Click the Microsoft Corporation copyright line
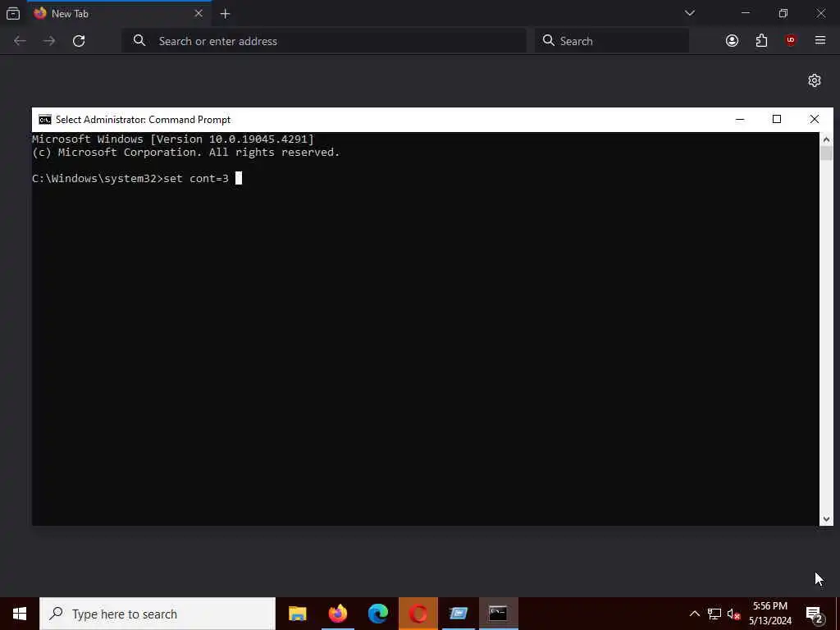Viewport: 840px width, 630px height. (186, 152)
